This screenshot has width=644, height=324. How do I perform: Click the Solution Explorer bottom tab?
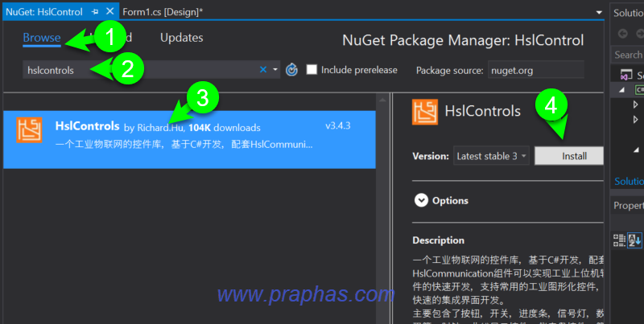[629, 181]
